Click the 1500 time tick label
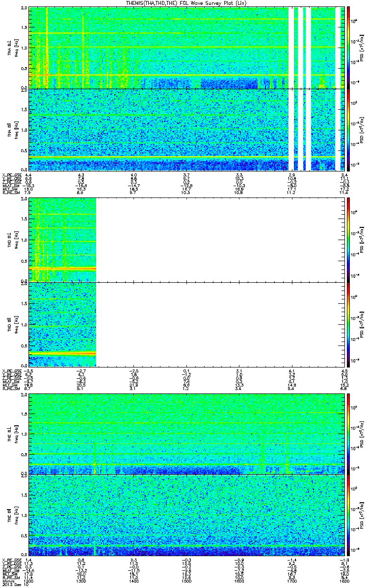 point(186,580)
